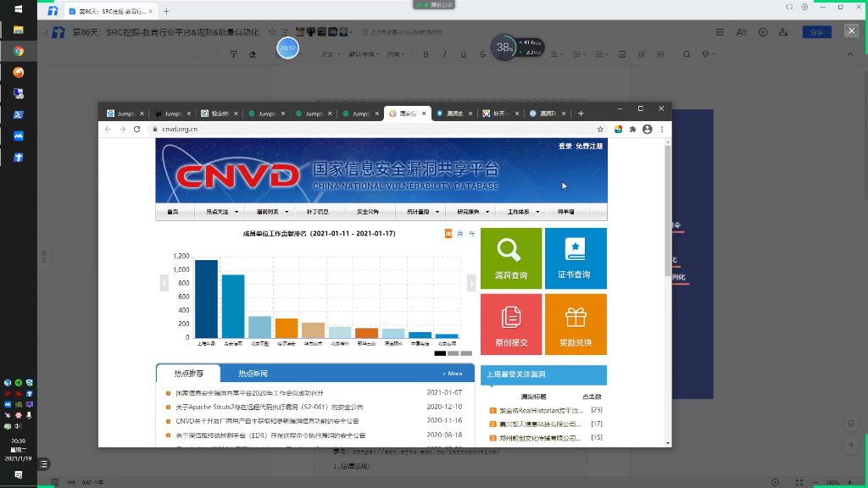Open Chrome from the taskbar
The height and width of the screenshot is (488, 868).
point(19,51)
